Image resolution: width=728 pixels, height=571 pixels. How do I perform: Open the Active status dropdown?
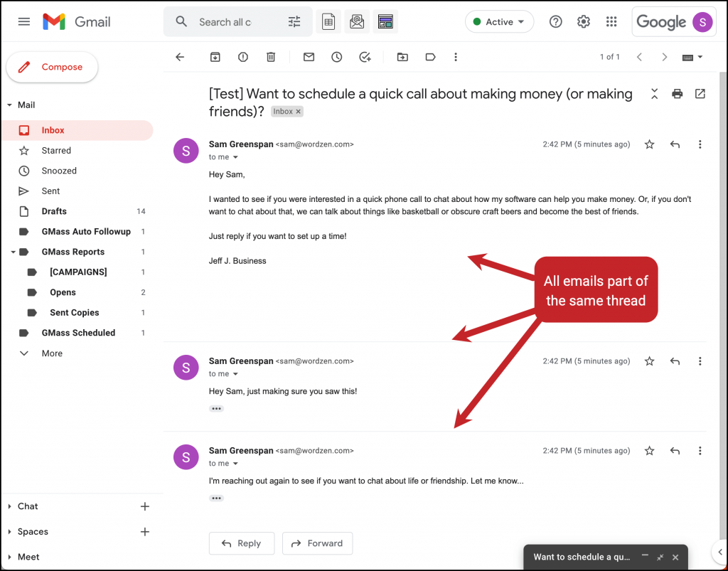click(500, 21)
